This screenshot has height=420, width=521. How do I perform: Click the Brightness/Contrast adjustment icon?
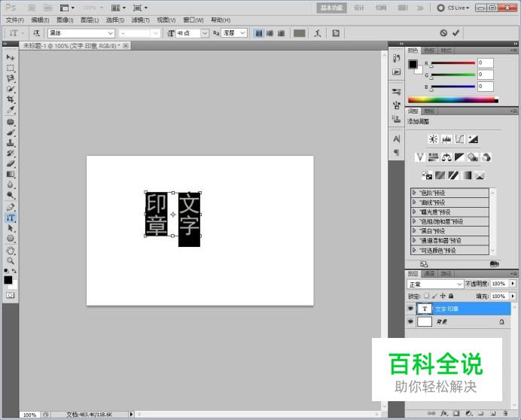(433, 139)
